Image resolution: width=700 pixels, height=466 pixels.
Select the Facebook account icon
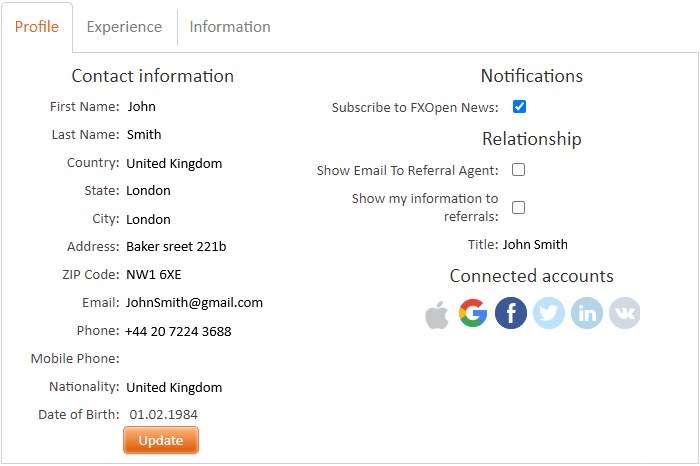coord(511,313)
